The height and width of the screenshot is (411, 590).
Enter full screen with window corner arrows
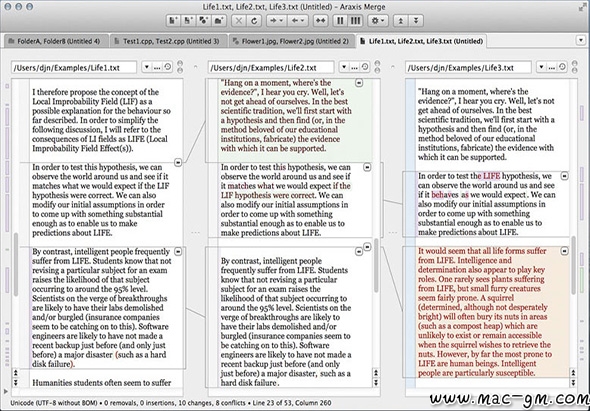click(581, 6)
